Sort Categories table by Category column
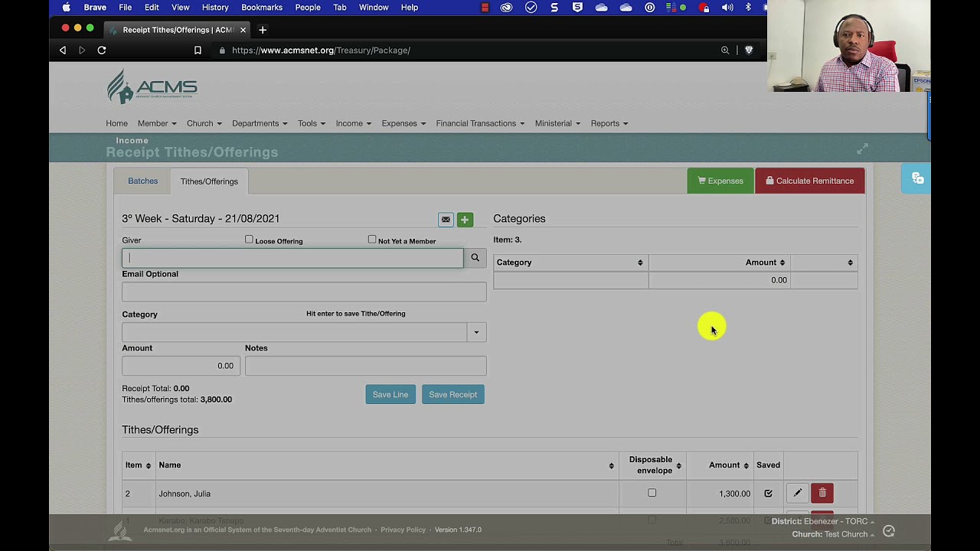The width and height of the screenshot is (980, 551). [571, 262]
